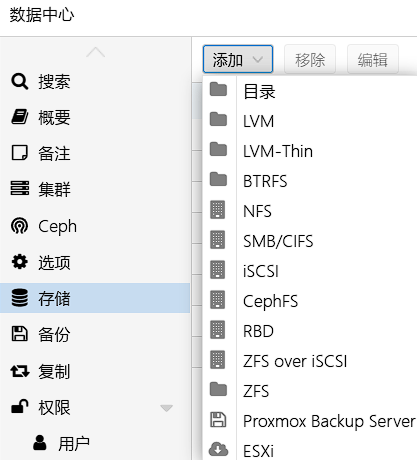Click the search magnifier icon in sidebar

tap(20, 82)
